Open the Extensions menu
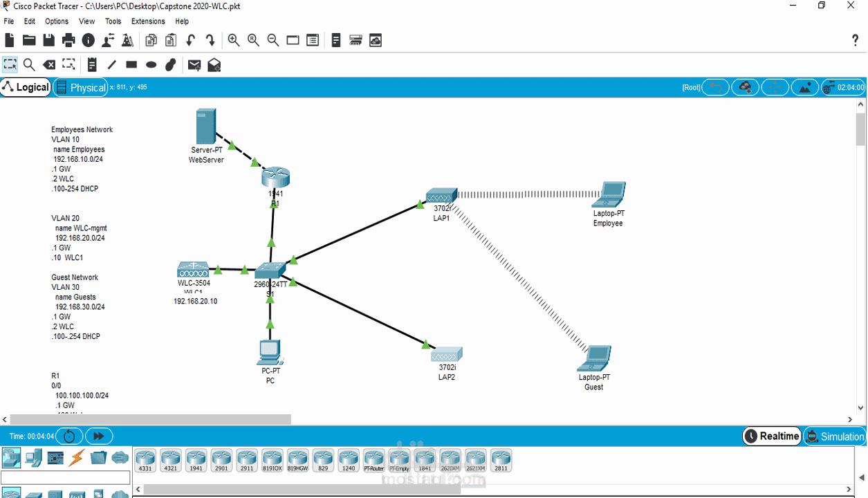The height and width of the screenshot is (498, 868). 148,21
